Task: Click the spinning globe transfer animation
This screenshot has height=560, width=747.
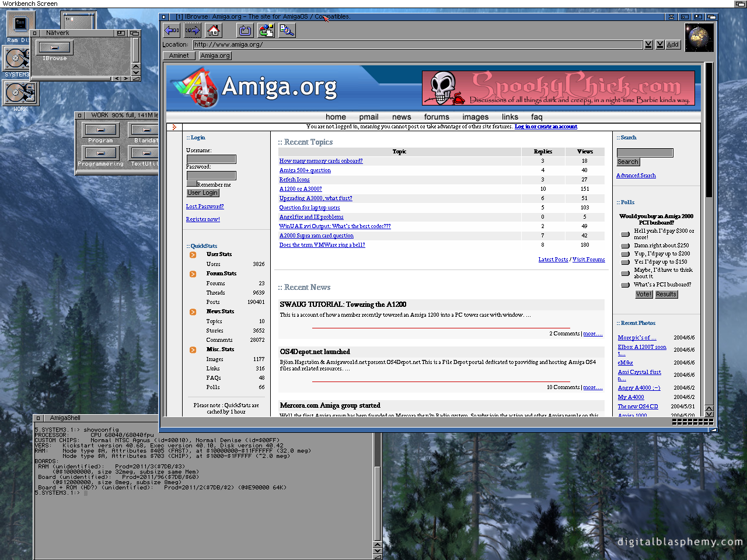Action: (x=699, y=38)
